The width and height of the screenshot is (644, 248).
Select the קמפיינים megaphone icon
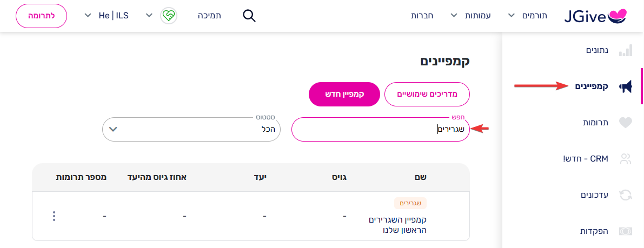pyautogui.click(x=626, y=86)
